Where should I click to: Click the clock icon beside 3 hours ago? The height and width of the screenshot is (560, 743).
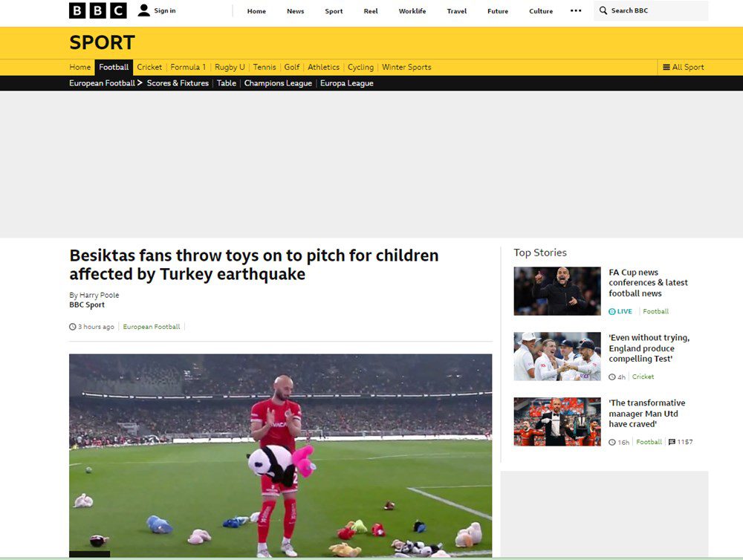pyautogui.click(x=73, y=327)
